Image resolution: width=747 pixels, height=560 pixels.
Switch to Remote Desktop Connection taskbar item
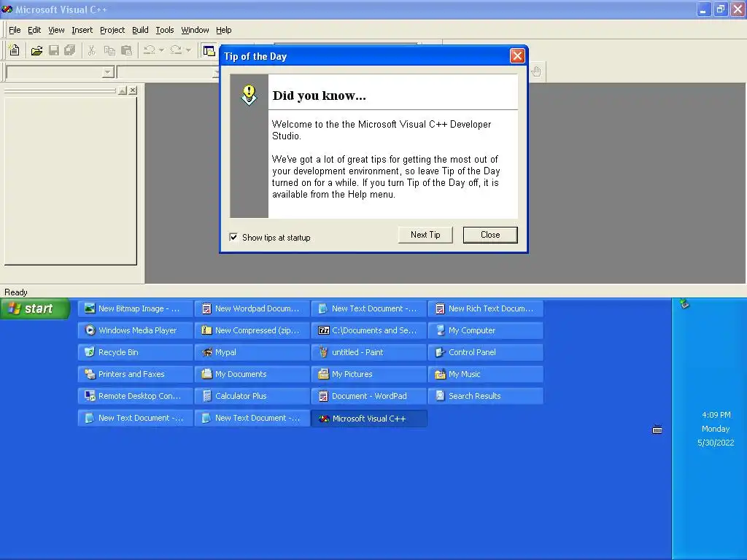(135, 396)
